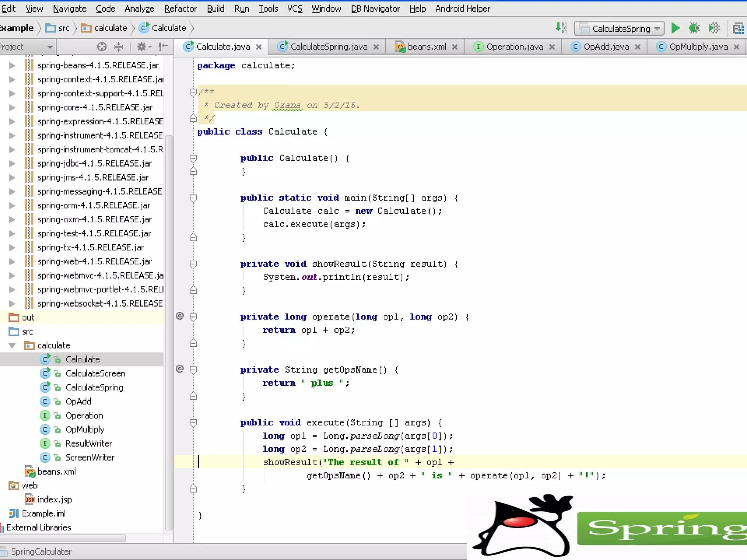Image resolution: width=747 pixels, height=560 pixels.
Task: Click the Make Project icon
Action: [561, 28]
